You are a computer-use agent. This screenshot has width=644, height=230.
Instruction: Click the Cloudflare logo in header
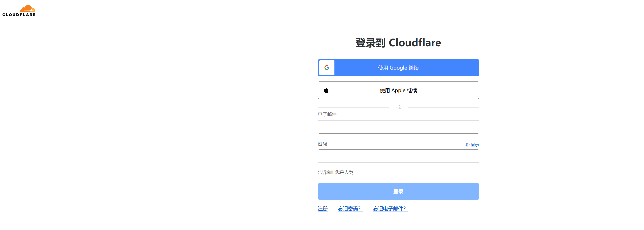coord(19,11)
